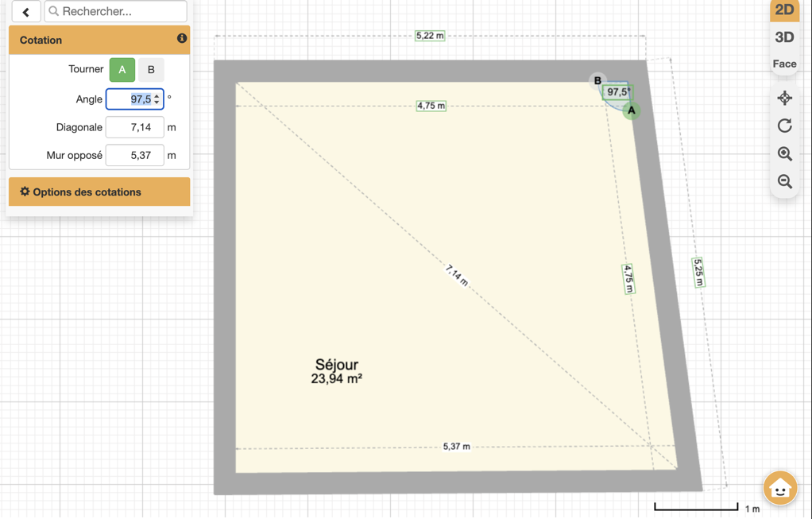Click the horizontal 4,75 m dimension label
Screen dimensions: 812x519
tap(431, 106)
